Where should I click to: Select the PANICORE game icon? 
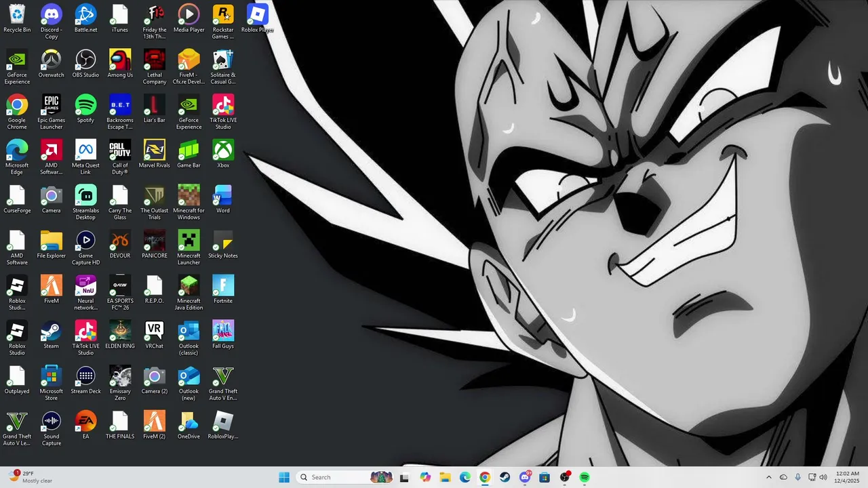155,245
